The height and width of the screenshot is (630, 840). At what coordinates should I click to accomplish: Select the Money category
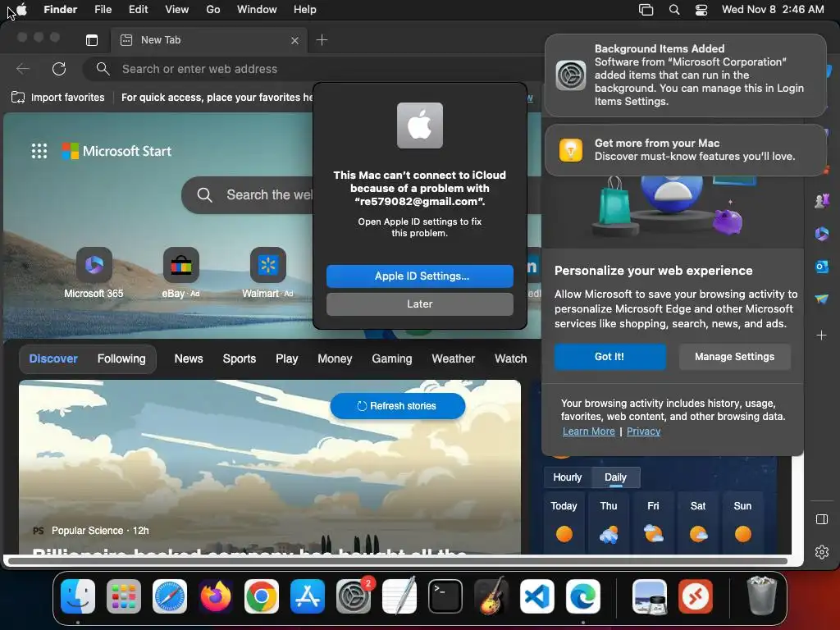point(335,358)
